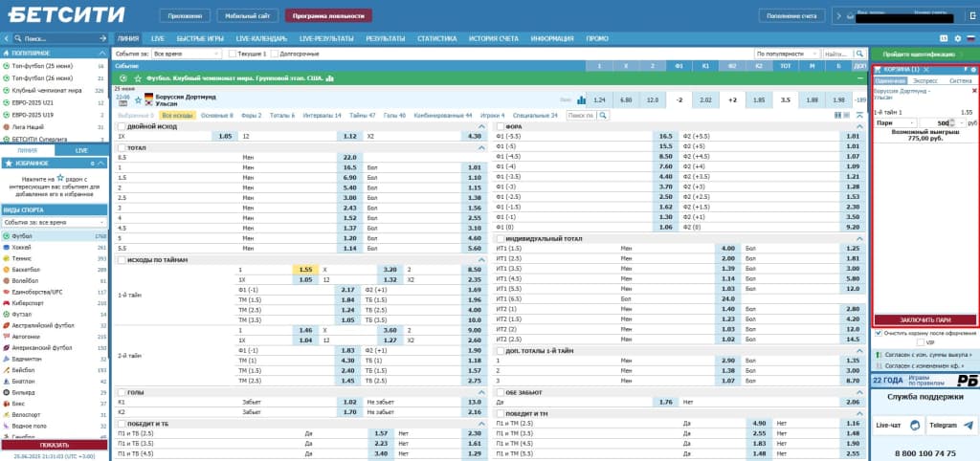Image resolution: width=980 pixels, height=461 pixels.
Task: Switch sidebar to LIVE tab
Action: pos(82,150)
